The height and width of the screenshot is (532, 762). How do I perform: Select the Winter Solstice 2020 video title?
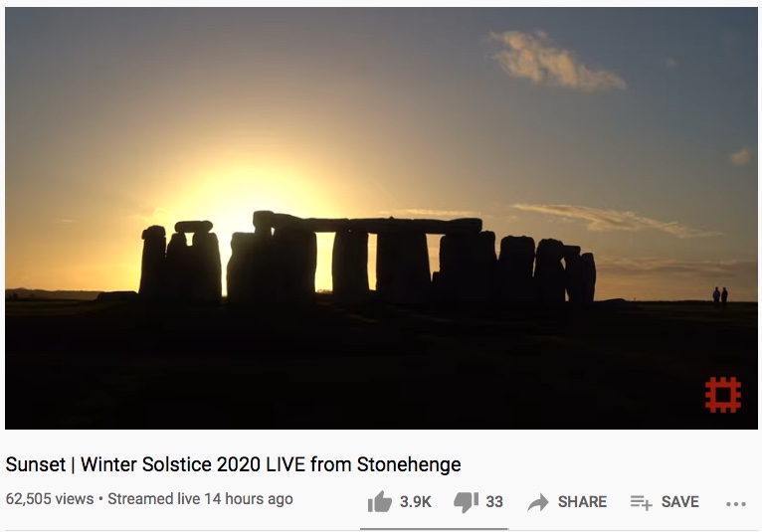pos(233,464)
